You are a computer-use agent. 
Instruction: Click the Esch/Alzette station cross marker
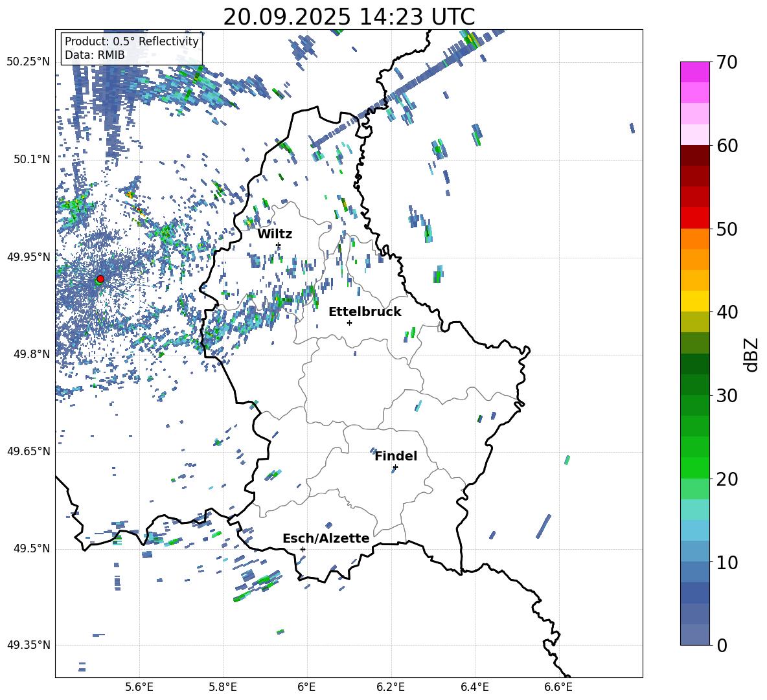(x=303, y=549)
